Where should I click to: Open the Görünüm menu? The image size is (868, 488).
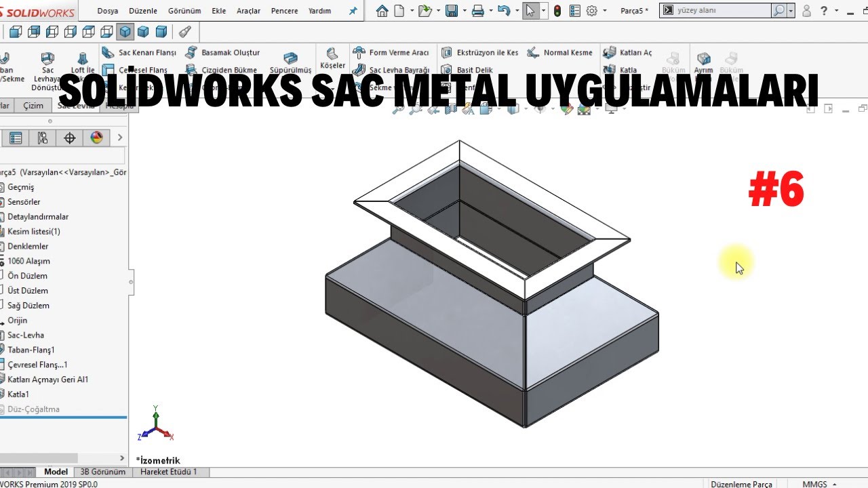point(184,11)
